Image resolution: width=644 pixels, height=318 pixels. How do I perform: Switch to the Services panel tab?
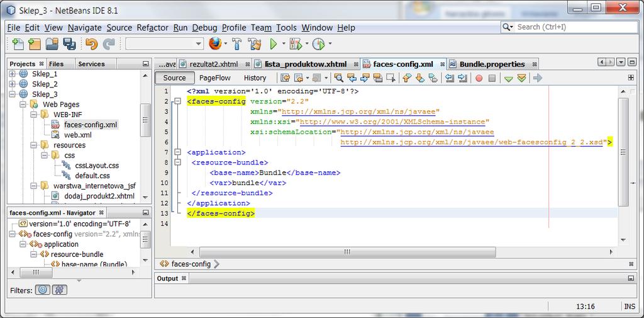(92, 64)
